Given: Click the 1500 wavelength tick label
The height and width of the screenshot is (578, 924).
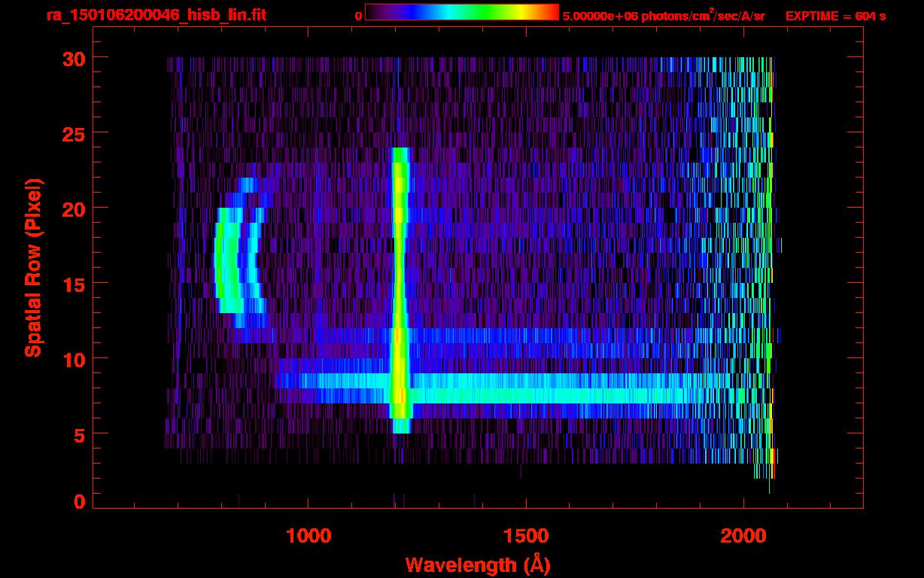Looking at the screenshot, I should (x=526, y=536).
